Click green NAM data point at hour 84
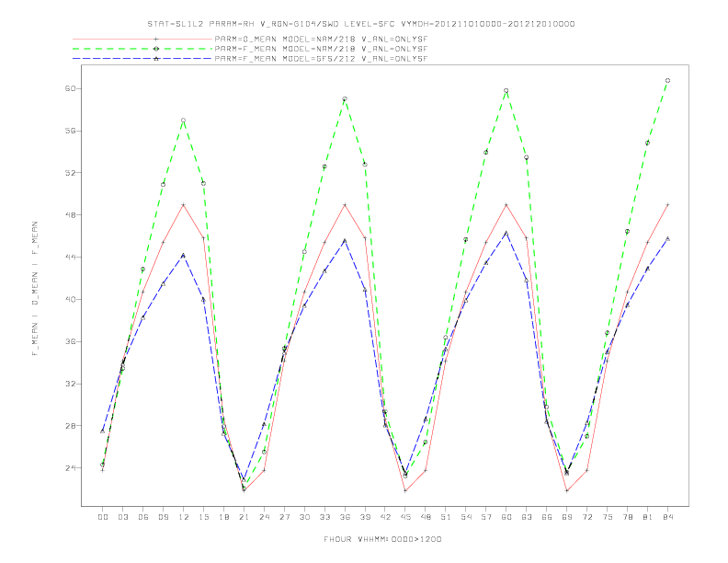 click(x=668, y=80)
